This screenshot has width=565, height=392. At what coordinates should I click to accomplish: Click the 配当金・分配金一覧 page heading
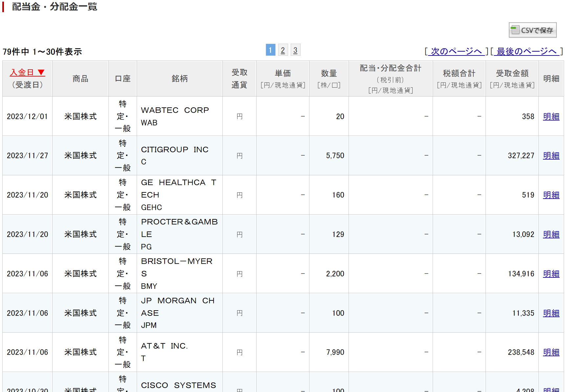coord(54,7)
